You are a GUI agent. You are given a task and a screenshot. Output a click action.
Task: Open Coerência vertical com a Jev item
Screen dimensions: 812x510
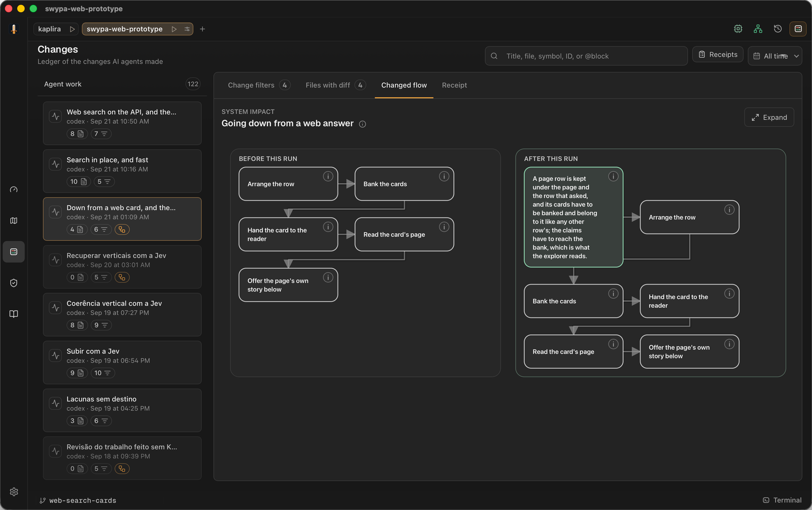point(122,314)
